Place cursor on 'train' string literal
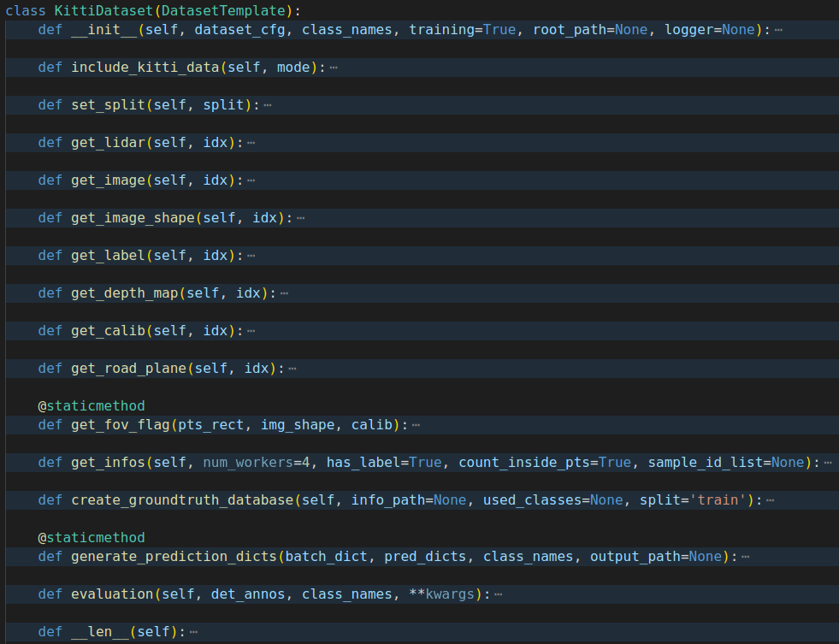The width and height of the screenshot is (839, 644). (718, 499)
